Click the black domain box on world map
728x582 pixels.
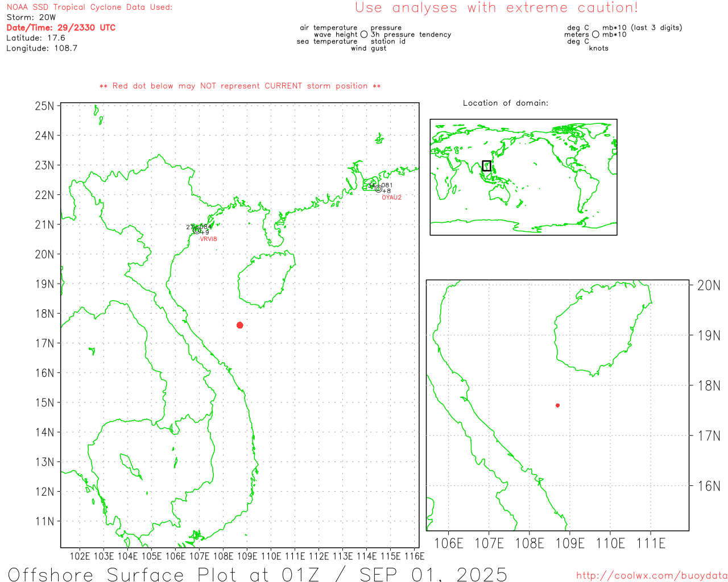(x=486, y=165)
